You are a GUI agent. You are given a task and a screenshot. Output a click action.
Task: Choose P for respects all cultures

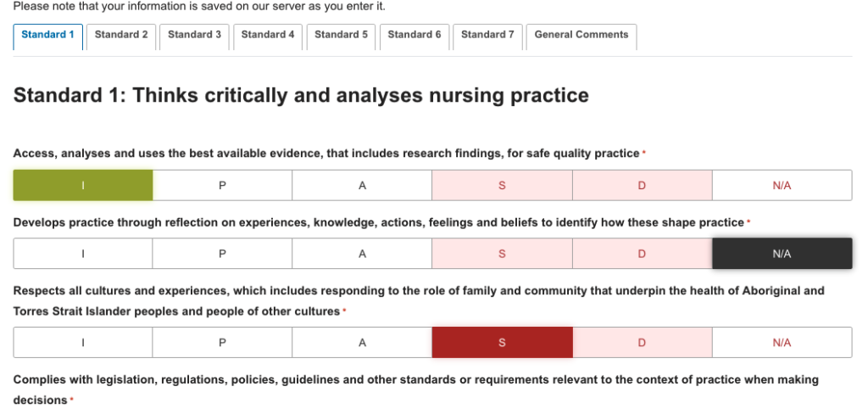point(222,343)
